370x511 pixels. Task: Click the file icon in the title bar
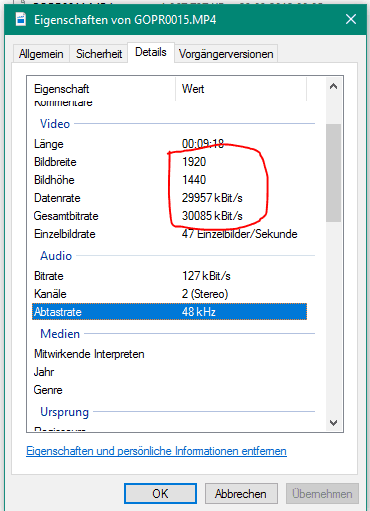tap(21, 19)
